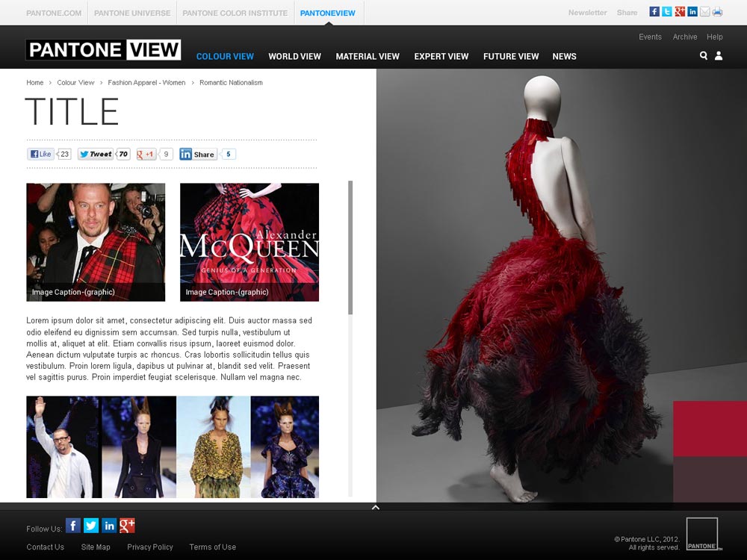Open Privacy Policy footer link
747x560 pixels.
pos(150,547)
